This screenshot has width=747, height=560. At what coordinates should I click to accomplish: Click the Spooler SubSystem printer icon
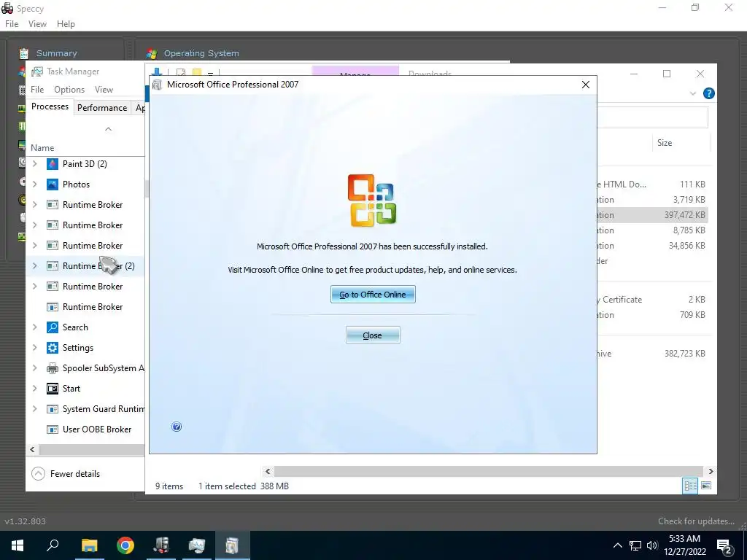[53, 368]
